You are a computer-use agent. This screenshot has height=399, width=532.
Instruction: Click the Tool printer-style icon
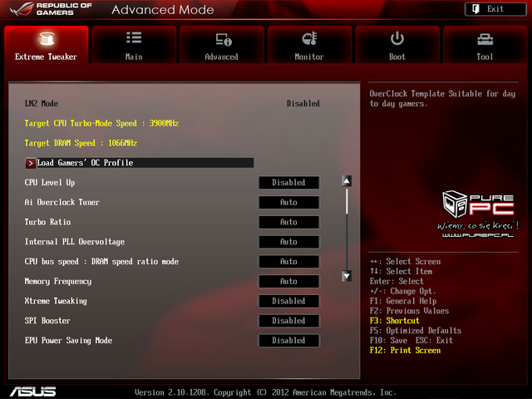pyautogui.click(x=485, y=39)
